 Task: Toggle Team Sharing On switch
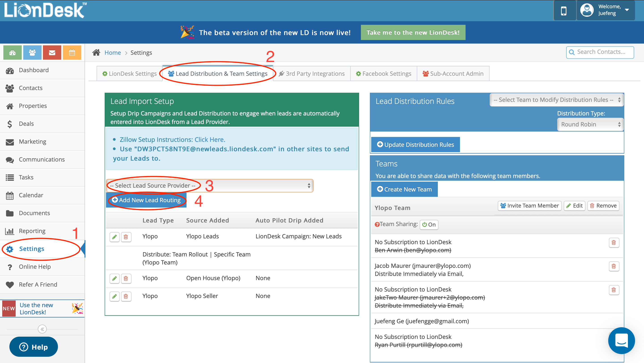[x=429, y=224]
